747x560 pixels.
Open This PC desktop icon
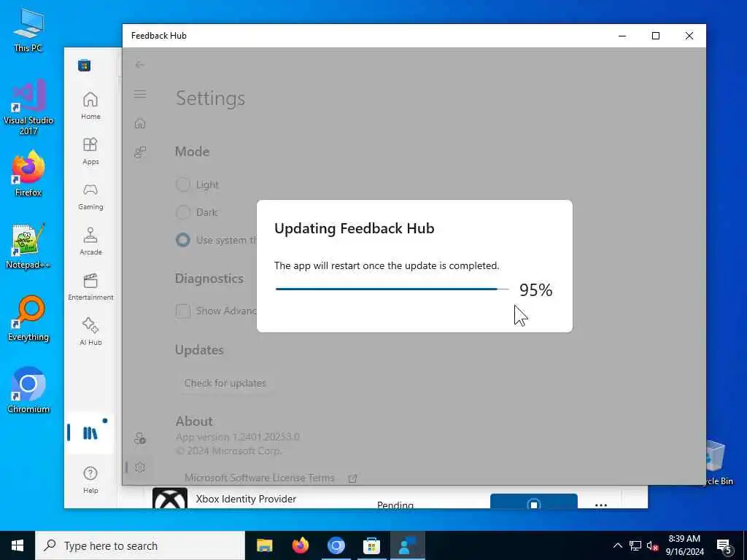point(28,30)
